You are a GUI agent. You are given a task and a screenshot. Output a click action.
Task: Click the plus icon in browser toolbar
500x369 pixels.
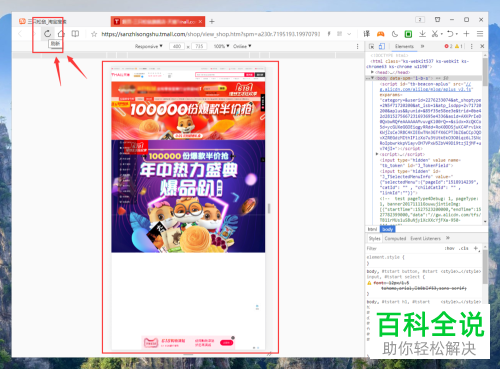click(x=466, y=34)
